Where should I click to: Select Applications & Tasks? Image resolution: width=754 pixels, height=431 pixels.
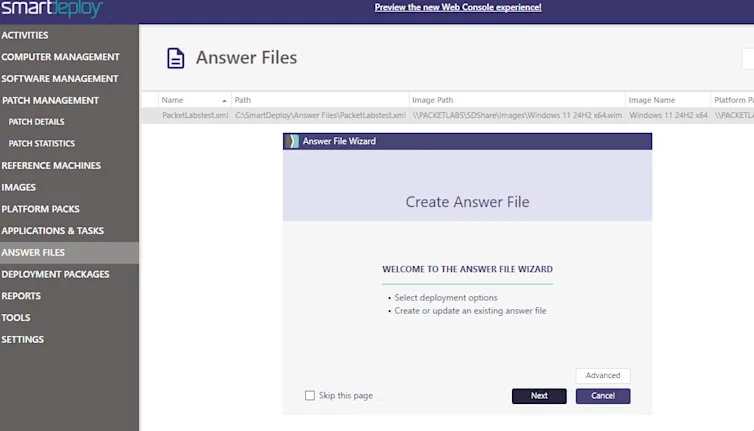click(52, 230)
